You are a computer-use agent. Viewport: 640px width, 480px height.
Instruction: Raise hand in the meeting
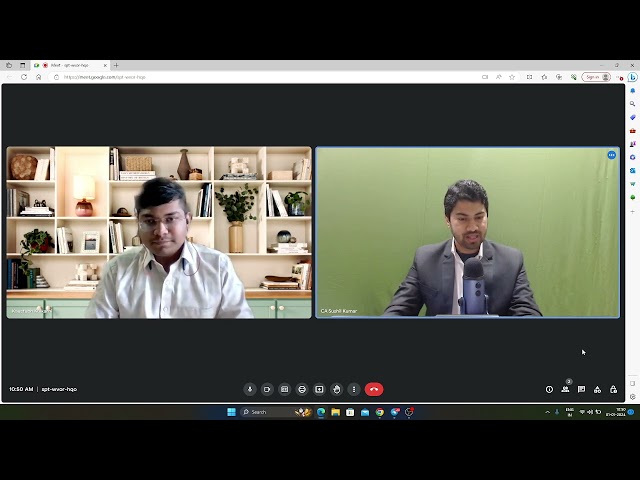(x=337, y=389)
